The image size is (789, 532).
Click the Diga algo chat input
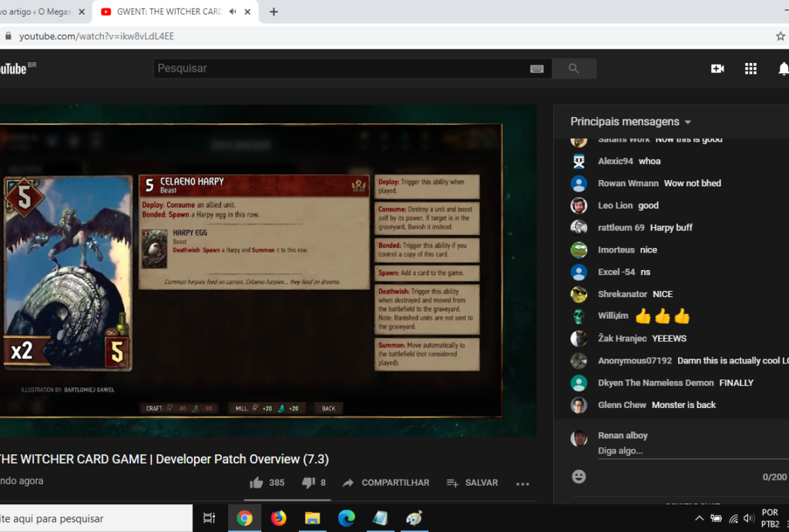692,450
